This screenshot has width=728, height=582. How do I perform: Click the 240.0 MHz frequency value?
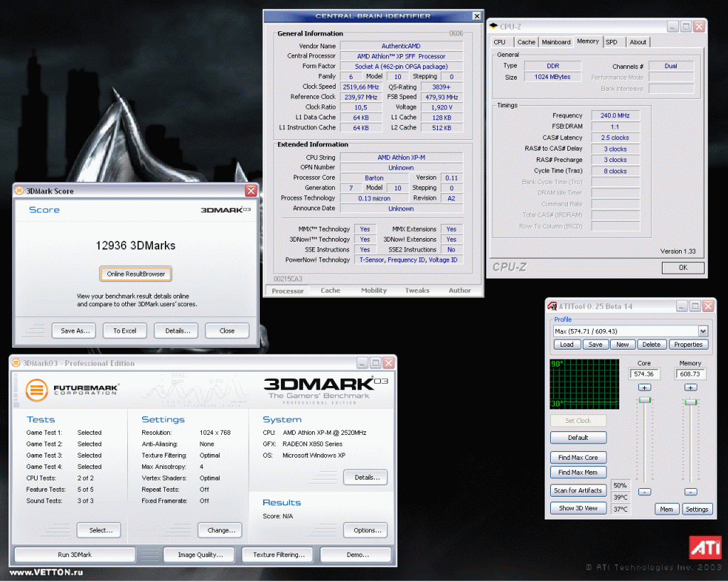(615, 116)
